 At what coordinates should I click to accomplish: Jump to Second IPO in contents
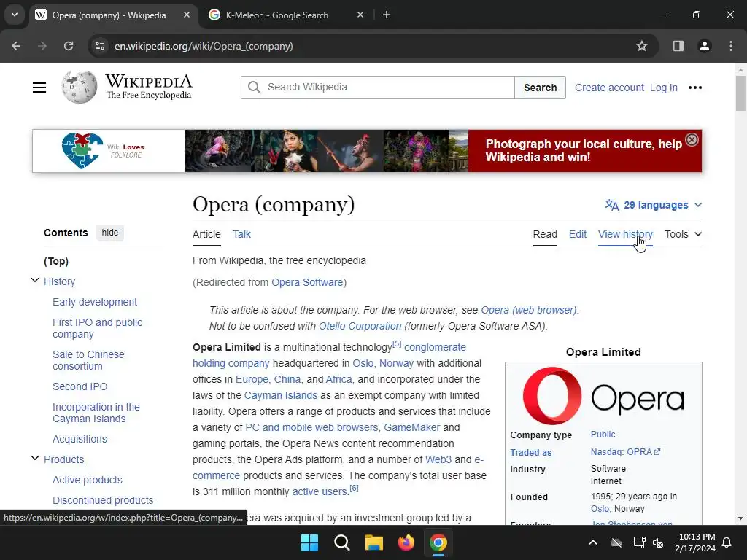click(80, 386)
